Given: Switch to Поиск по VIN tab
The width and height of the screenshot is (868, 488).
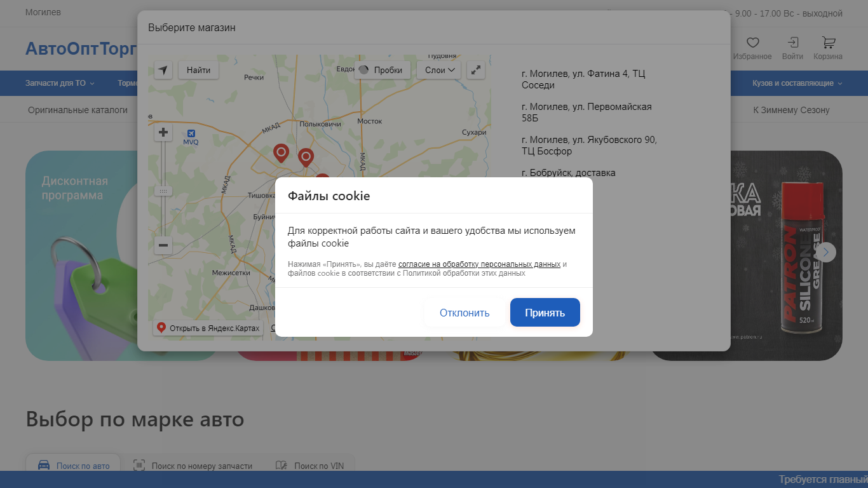Looking at the screenshot, I should click(x=309, y=466).
